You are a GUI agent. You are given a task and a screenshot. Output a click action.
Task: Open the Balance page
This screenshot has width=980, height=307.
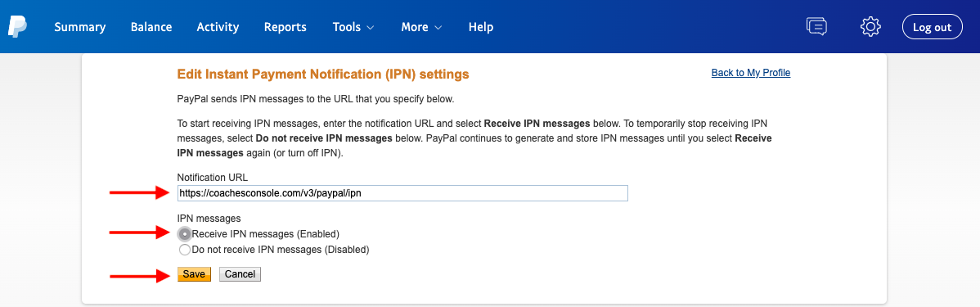[x=151, y=27]
